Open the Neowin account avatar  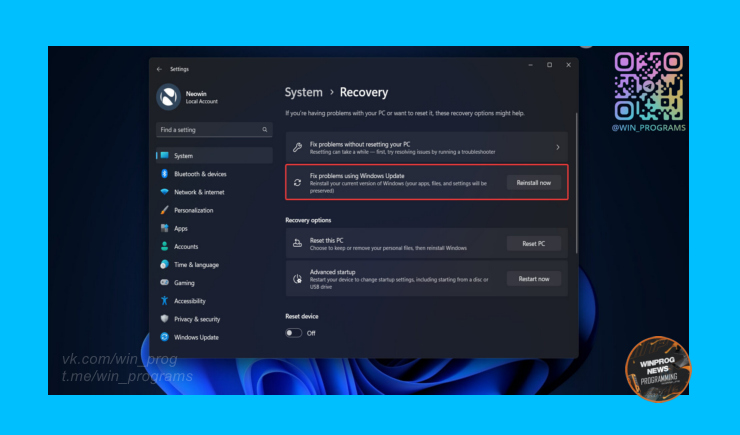coord(168,97)
